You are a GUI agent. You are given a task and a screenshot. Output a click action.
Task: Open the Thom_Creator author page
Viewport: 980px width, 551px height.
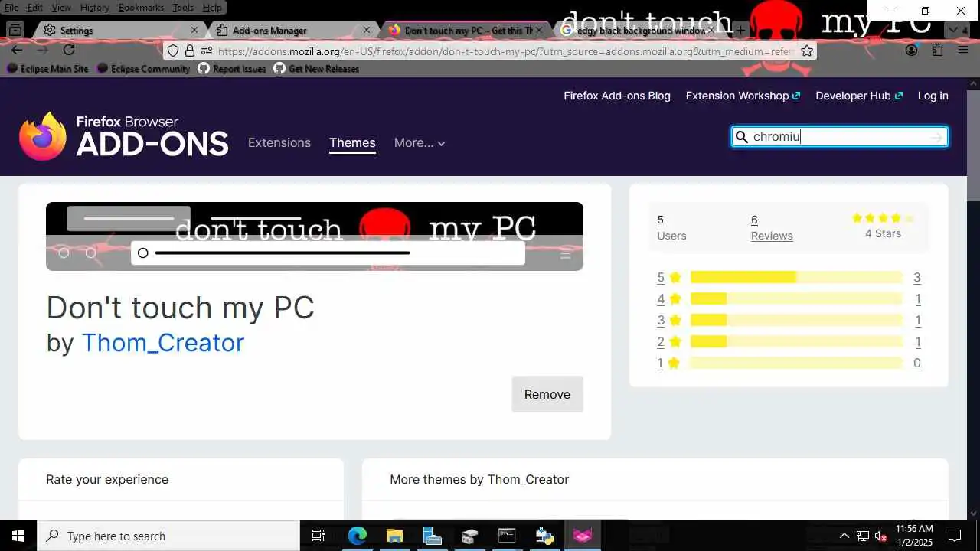(162, 342)
